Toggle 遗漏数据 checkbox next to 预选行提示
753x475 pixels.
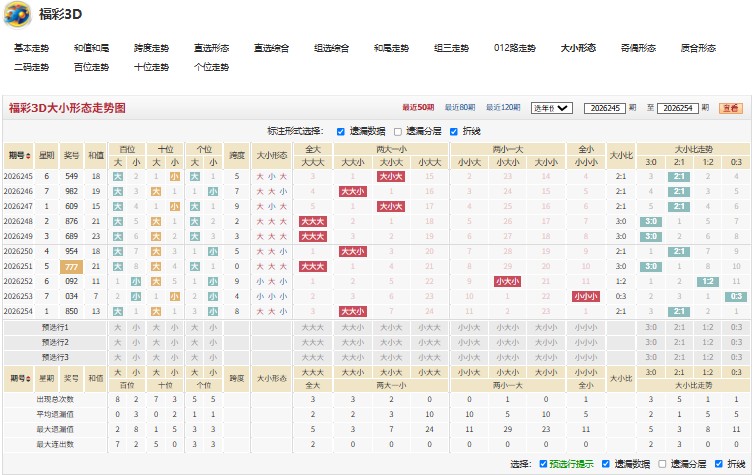(606, 464)
